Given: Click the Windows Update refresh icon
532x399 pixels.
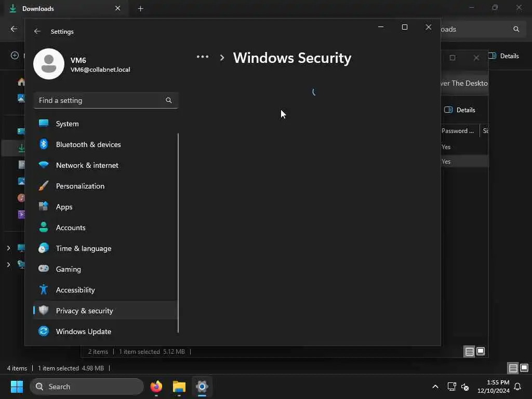Looking at the screenshot, I should point(44,331).
